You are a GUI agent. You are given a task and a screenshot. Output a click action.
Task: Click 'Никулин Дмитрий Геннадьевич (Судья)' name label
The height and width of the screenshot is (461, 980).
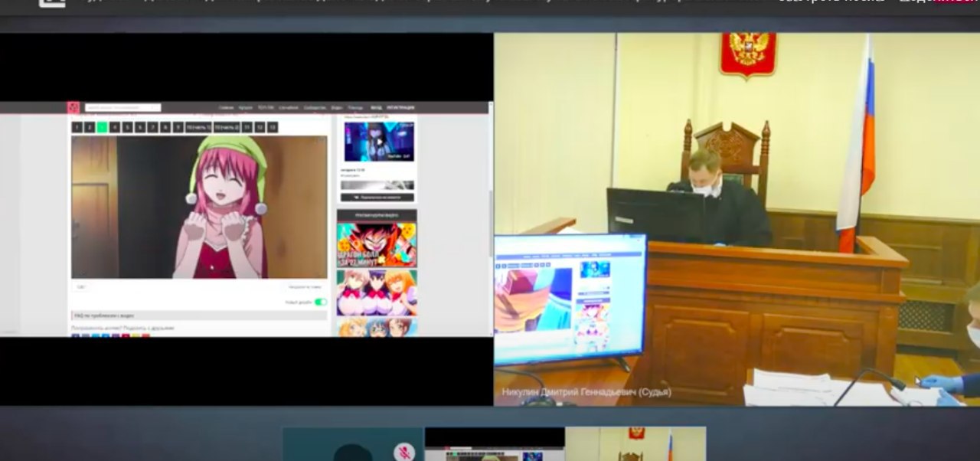[586, 391]
